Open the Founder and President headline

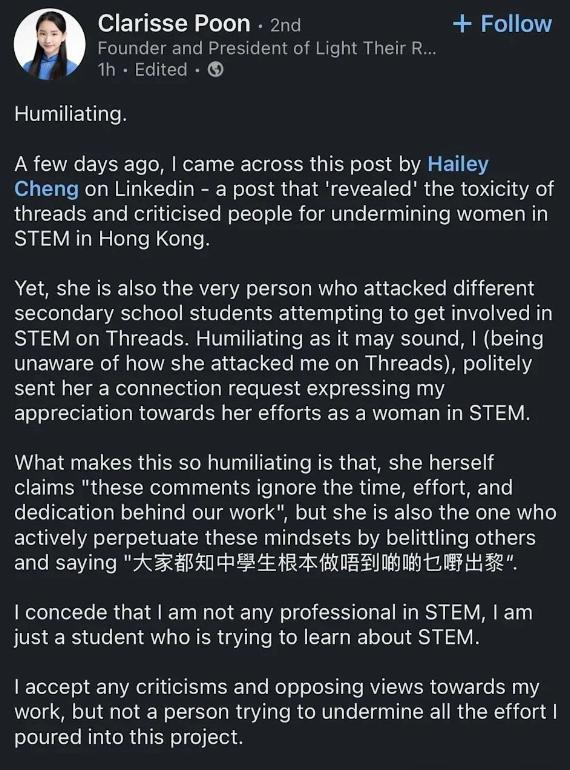(267, 48)
